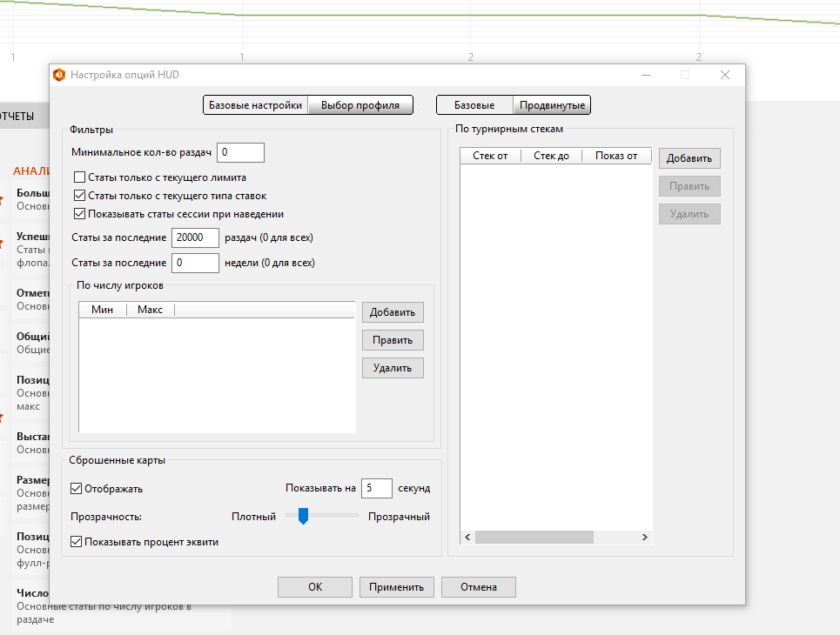Screen dimensions: 840x635
Task: Uncheck the Отображать option under Сброшенные карты
Action: [76, 488]
